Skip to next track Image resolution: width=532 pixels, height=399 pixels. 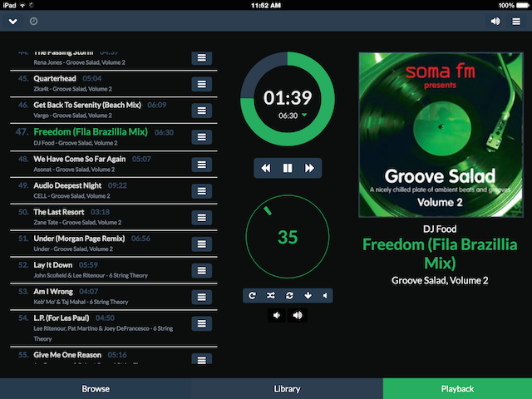click(x=309, y=168)
